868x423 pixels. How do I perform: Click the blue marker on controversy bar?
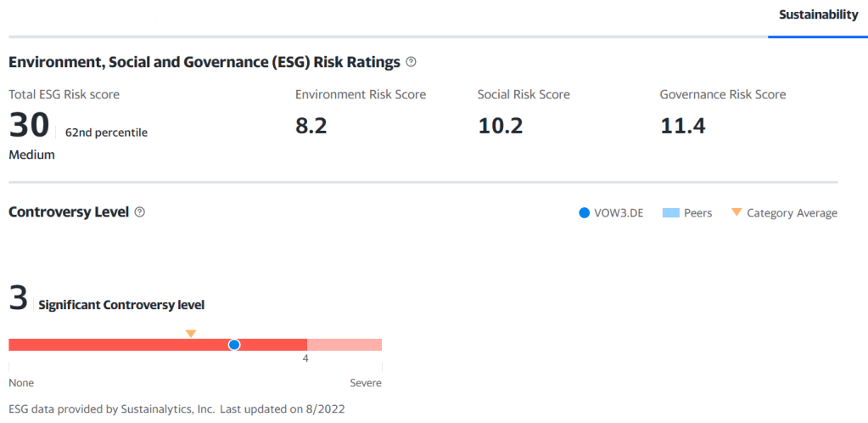[x=234, y=344]
